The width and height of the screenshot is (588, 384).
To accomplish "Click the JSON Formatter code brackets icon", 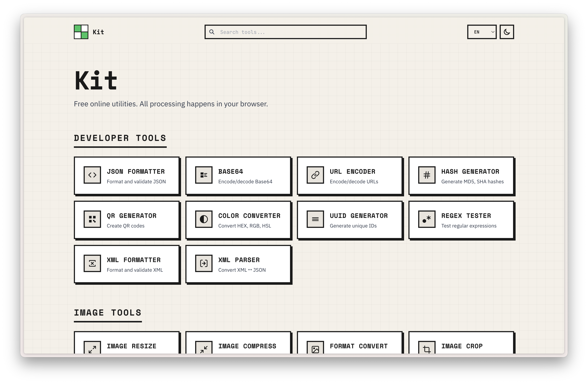I will (x=92, y=175).
